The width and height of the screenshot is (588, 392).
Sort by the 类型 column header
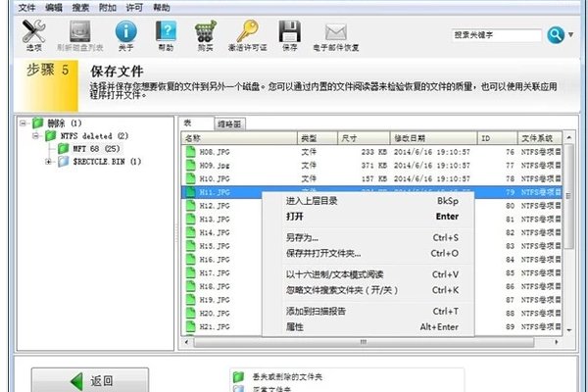click(x=318, y=138)
